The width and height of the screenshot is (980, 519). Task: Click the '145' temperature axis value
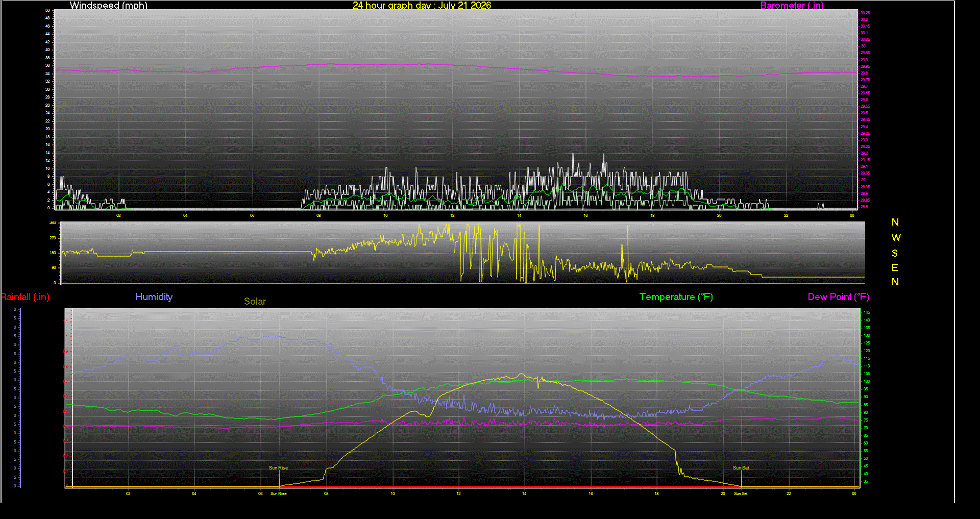pos(867,312)
